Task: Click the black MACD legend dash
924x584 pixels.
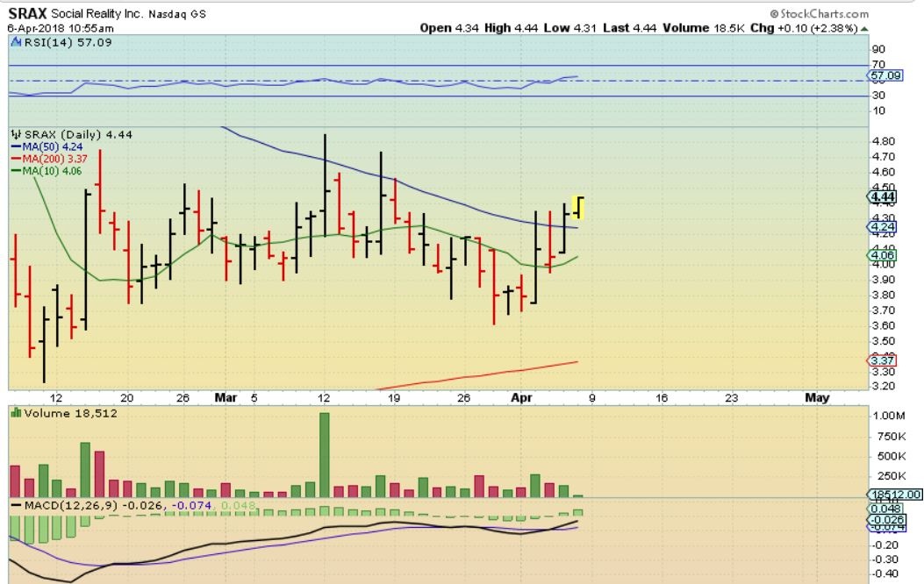Action: 15,506
